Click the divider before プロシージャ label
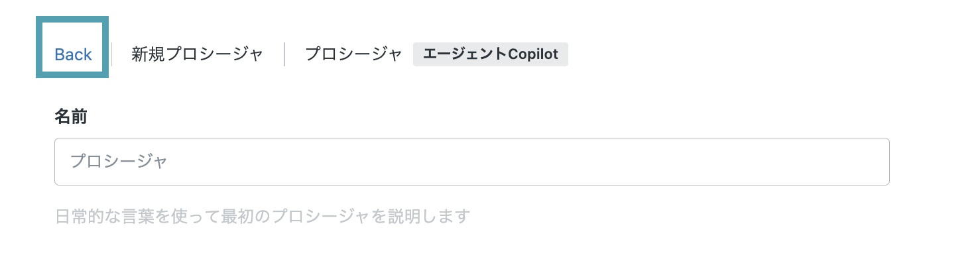 pyautogui.click(x=284, y=54)
